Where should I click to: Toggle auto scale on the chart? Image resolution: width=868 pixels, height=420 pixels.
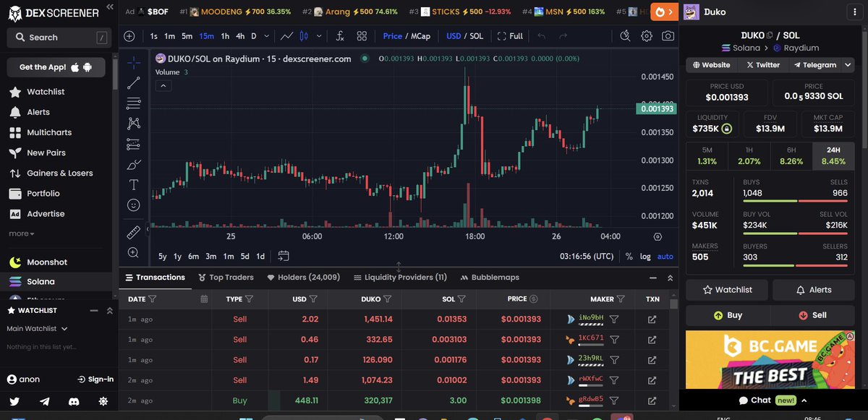click(665, 256)
